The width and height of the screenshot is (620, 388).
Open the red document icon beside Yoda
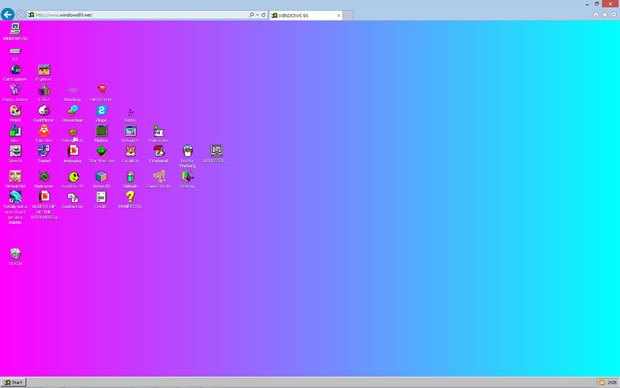tap(72, 154)
